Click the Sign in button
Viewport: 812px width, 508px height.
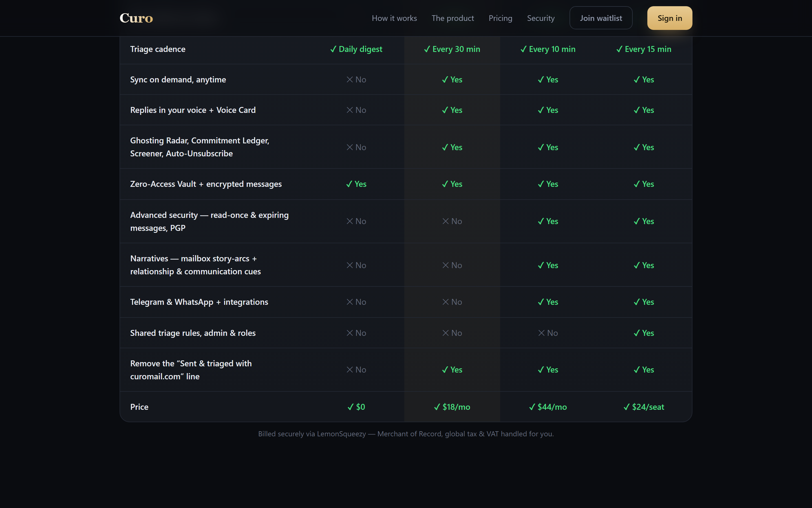pos(670,18)
